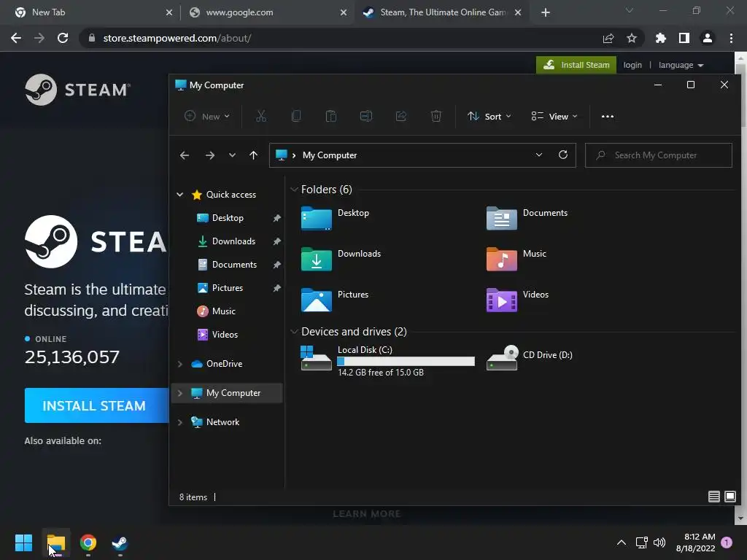Click Steam logo in page header
The width and height of the screenshot is (747, 560).
point(77,90)
